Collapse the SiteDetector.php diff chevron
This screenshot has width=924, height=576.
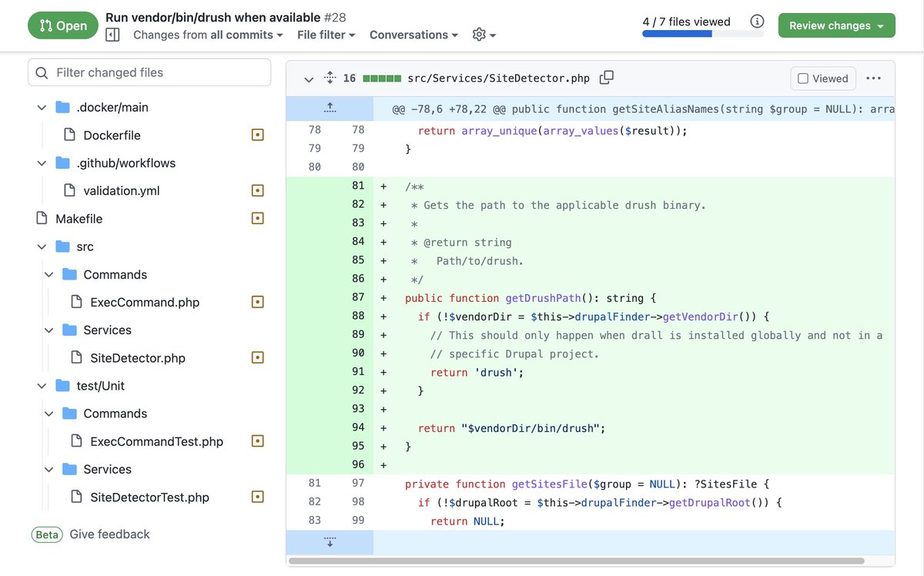coord(309,79)
